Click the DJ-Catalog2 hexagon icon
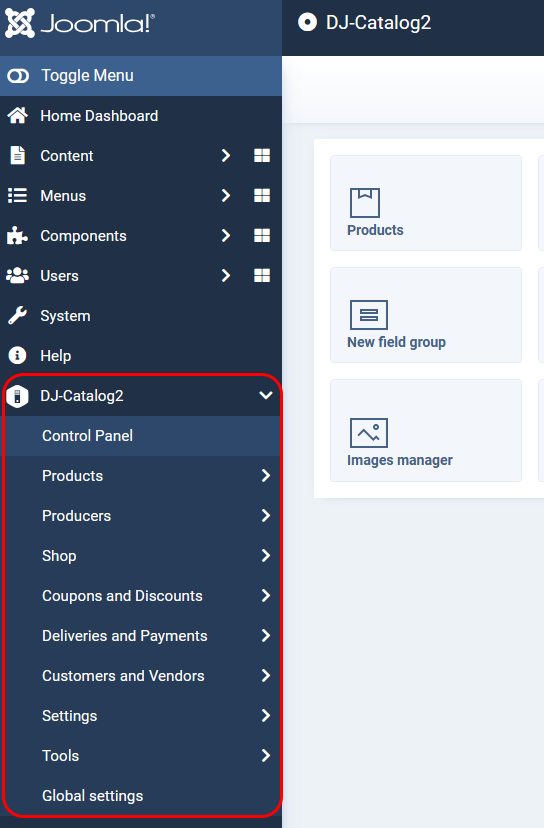Screen dimensions: 544x828 click(17, 396)
